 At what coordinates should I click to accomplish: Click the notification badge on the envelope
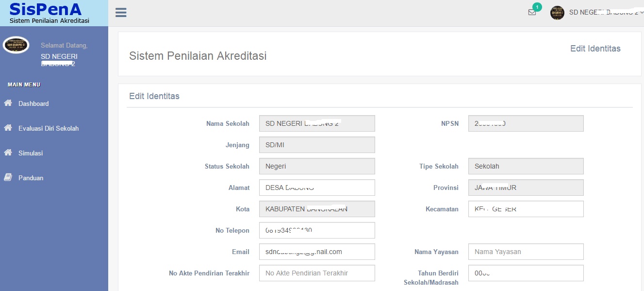(x=537, y=7)
